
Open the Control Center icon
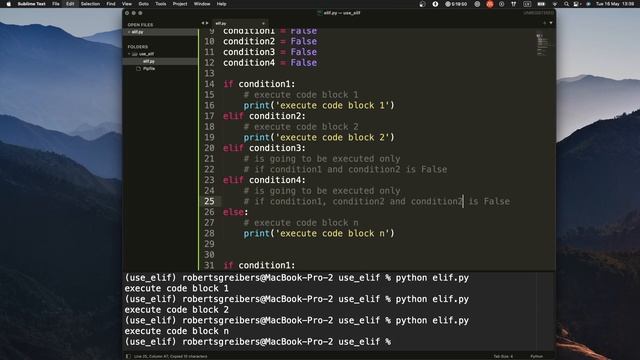coord(576,4)
